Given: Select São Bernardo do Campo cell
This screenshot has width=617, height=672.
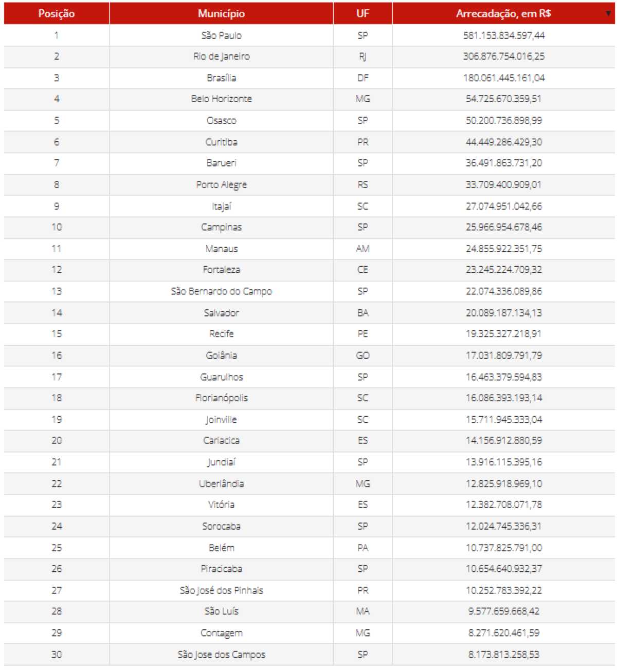Looking at the screenshot, I should (221, 291).
